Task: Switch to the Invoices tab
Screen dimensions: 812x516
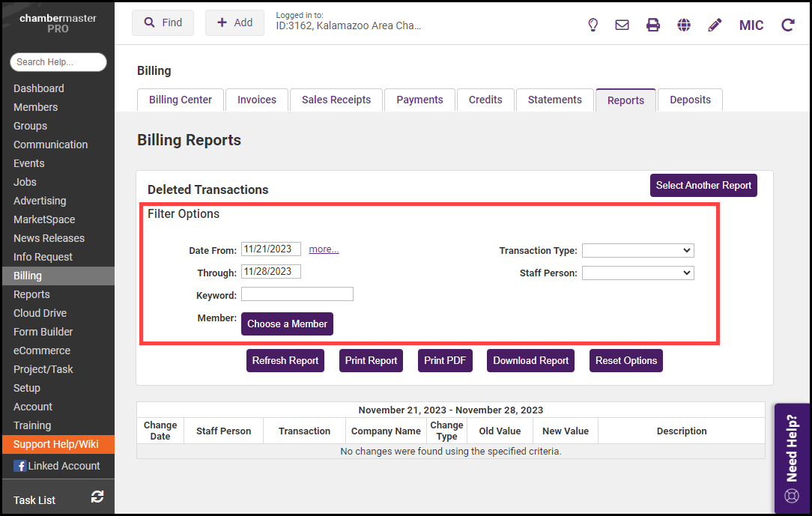Action: point(257,100)
